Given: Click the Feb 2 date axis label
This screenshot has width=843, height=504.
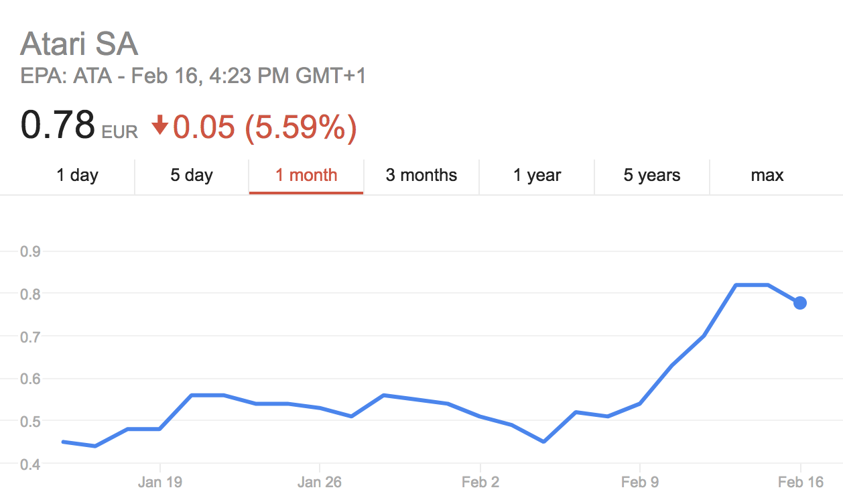Looking at the screenshot, I should pyautogui.click(x=480, y=482).
